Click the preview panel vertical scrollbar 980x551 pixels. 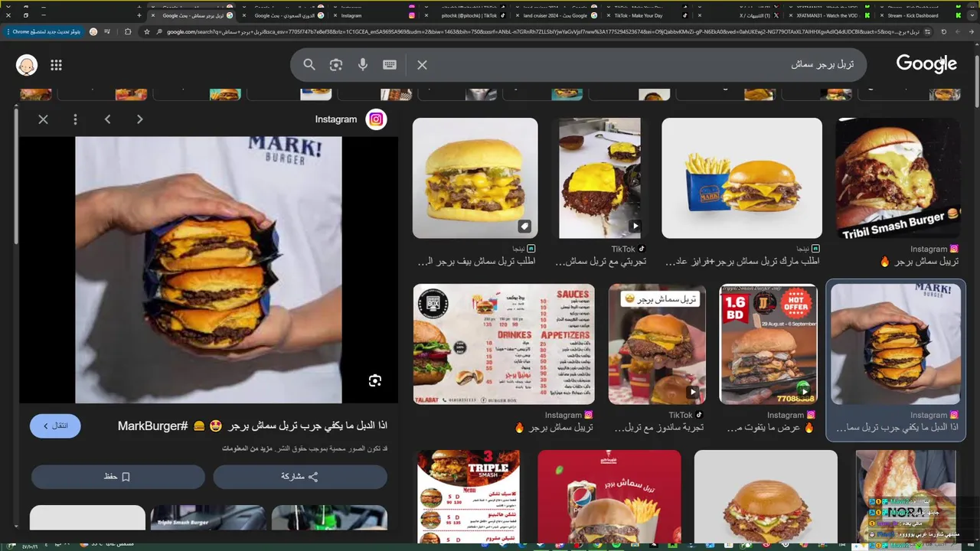coord(17,176)
